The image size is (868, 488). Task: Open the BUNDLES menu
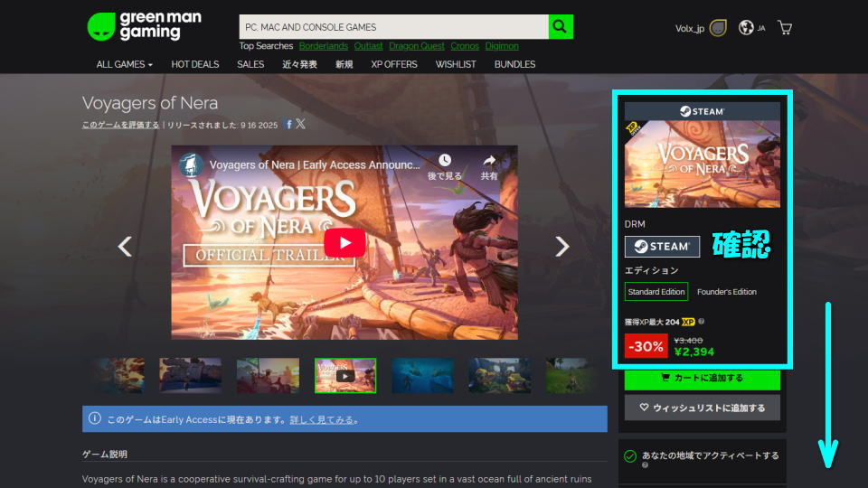pyautogui.click(x=514, y=64)
